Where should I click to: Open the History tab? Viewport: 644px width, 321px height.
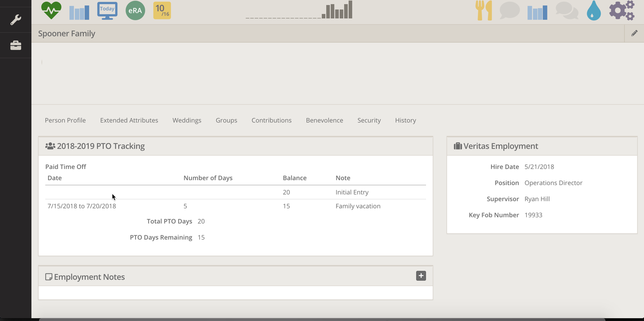point(405,120)
